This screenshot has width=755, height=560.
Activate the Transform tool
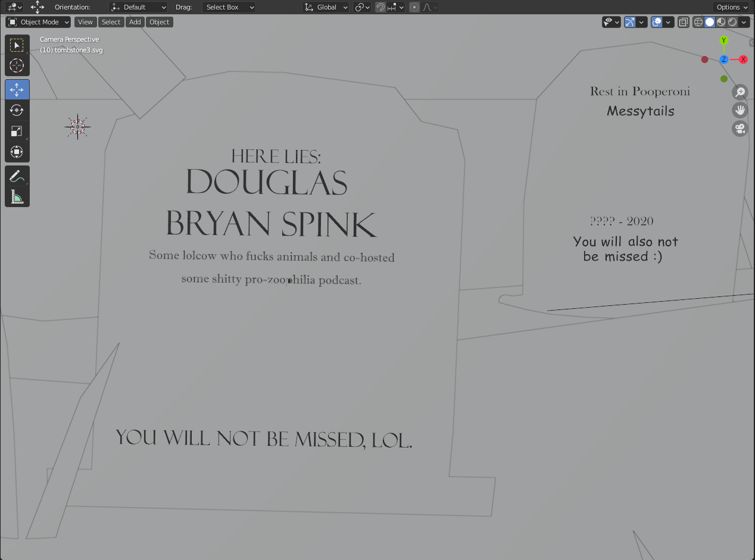click(x=17, y=152)
